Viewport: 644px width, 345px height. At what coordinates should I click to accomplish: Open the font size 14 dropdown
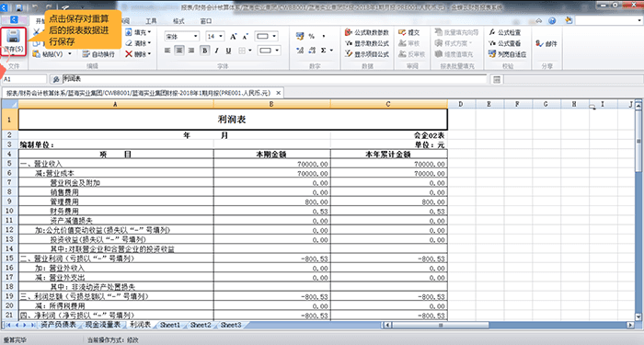click(221, 37)
